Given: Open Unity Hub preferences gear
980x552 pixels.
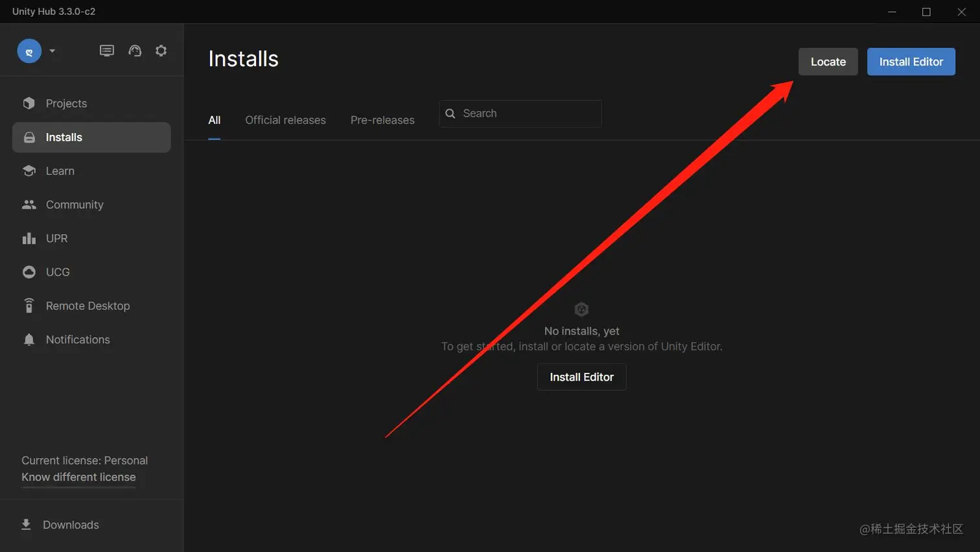Looking at the screenshot, I should click(x=161, y=50).
